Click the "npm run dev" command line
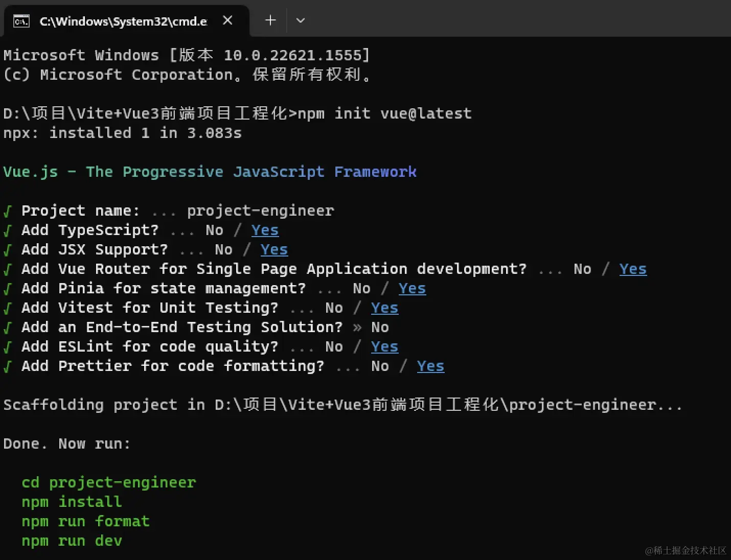This screenshot has height=560, width=731. click(72, 541)
